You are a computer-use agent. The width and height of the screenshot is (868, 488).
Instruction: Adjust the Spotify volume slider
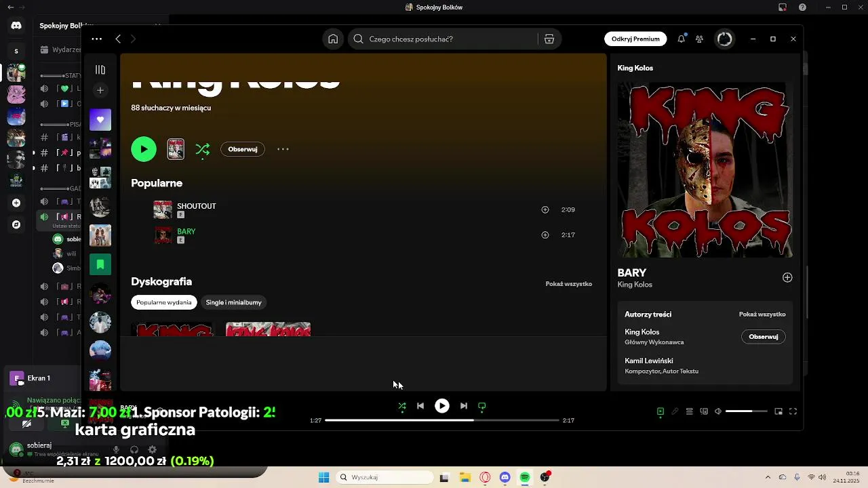(747, 411)
